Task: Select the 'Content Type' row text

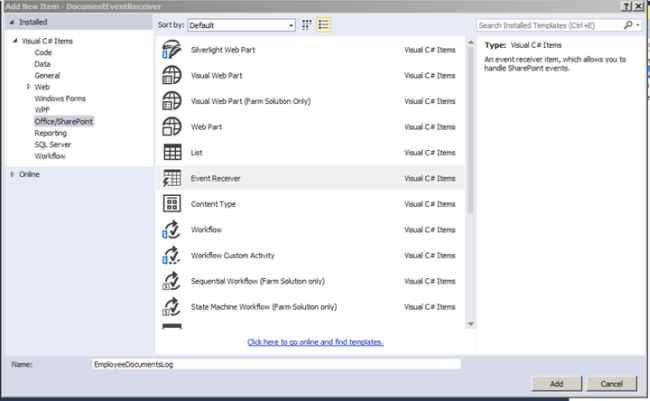Action: tap(213, 204)
